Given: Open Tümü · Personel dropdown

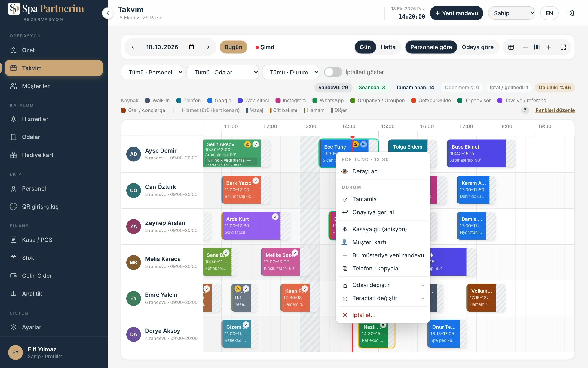Looking at the screenshot, I should coord(152,72).
